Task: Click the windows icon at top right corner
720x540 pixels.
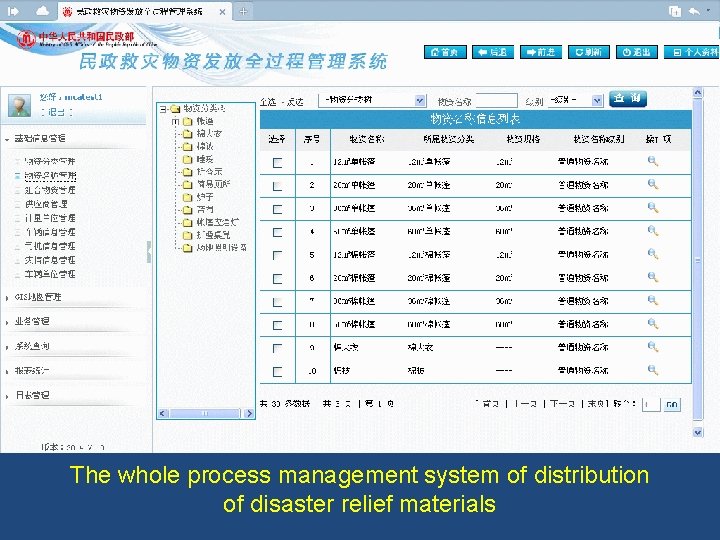Action: (675, 11)
